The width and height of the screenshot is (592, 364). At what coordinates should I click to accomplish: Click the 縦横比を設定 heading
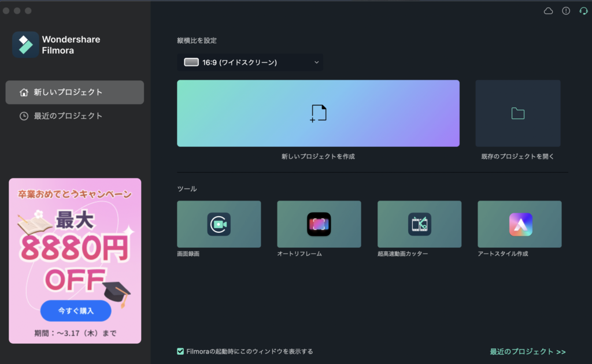(x=197, y=40)
